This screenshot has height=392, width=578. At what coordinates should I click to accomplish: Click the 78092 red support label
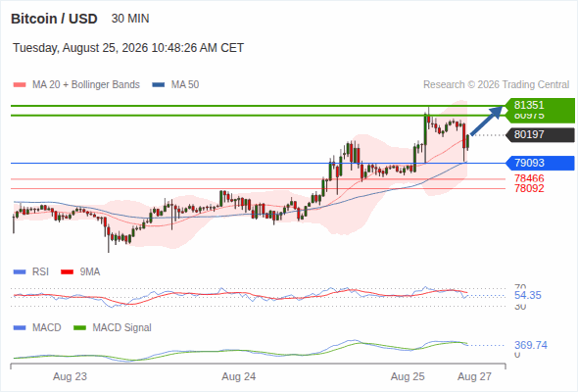point(529,188)
